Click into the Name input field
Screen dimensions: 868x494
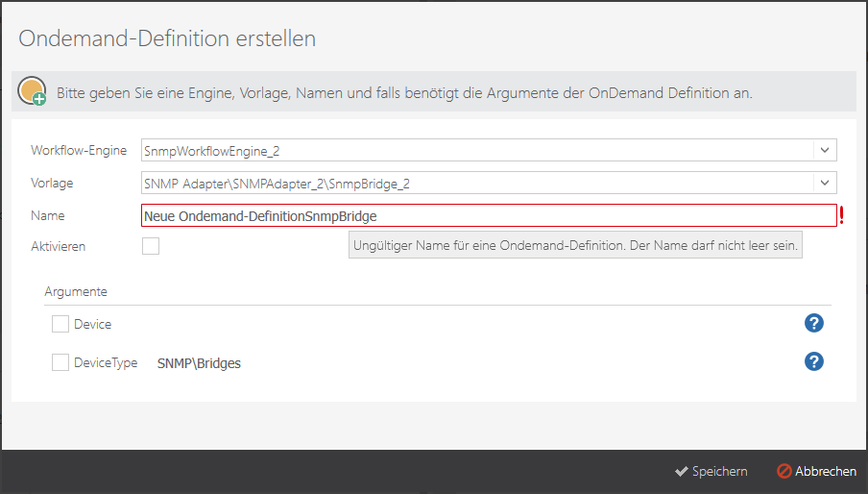[x=489, y=215]
